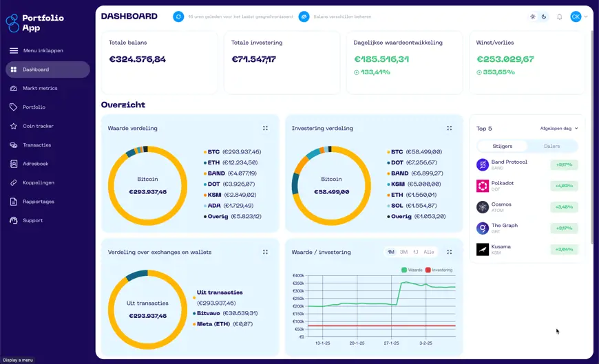
Task: Go to Transacties in the sidebar
Action: pyautogui.click(x=37, y=145)
